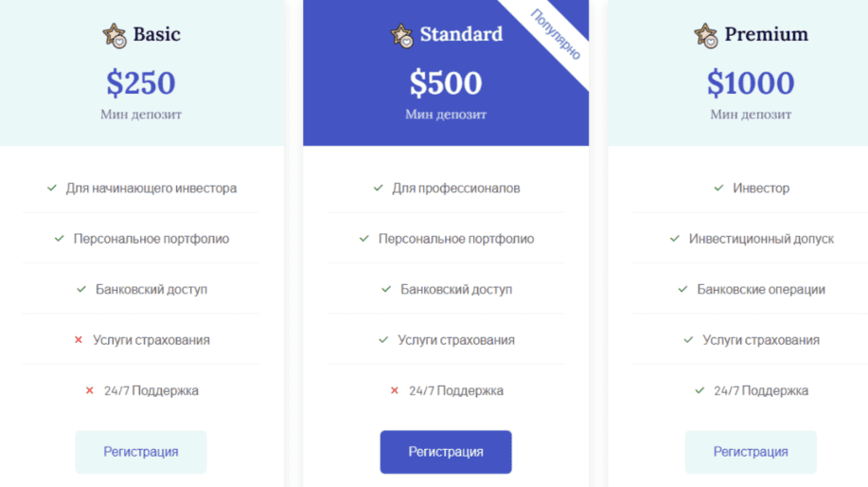Click the green check beside Банковские операции
This screenshot has height=487, width=868.
point(682,289)
